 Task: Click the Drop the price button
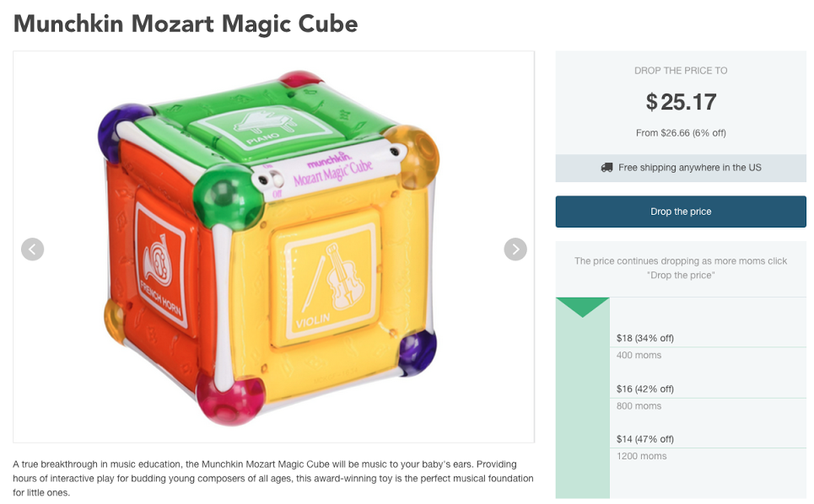click(x=681, y=212)
